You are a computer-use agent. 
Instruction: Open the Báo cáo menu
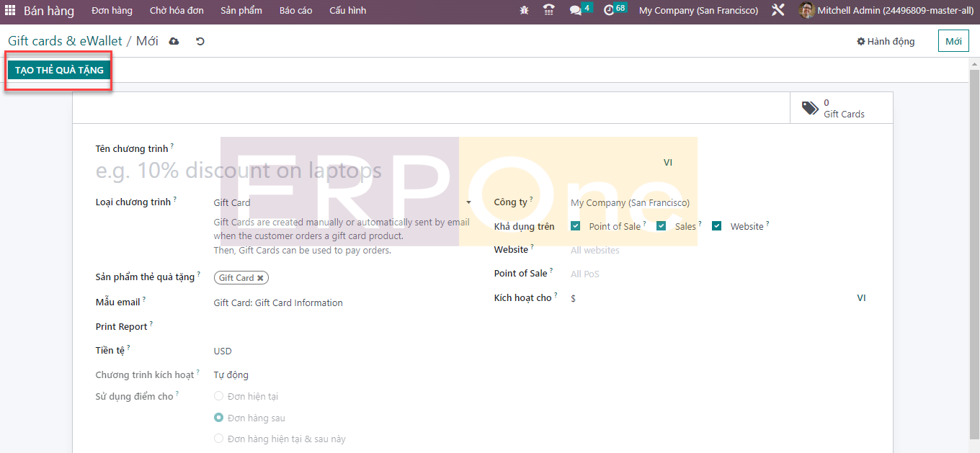tap(295, 11)
